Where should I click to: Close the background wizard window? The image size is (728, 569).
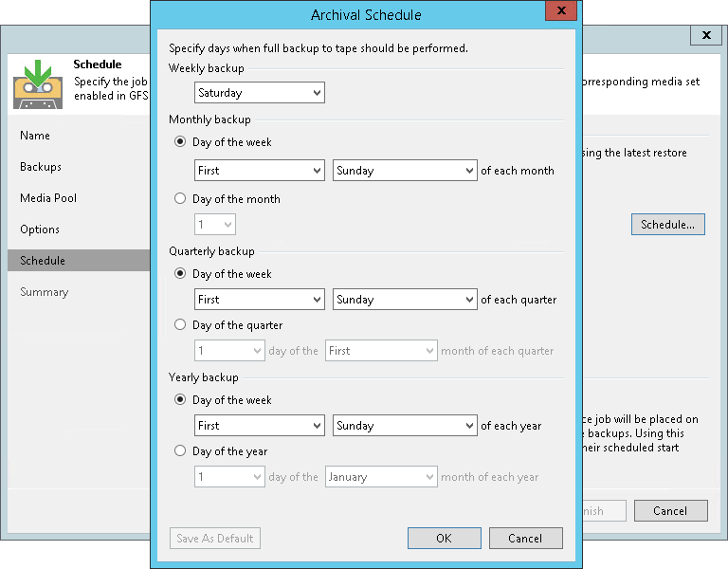click(x=706, y=35)
